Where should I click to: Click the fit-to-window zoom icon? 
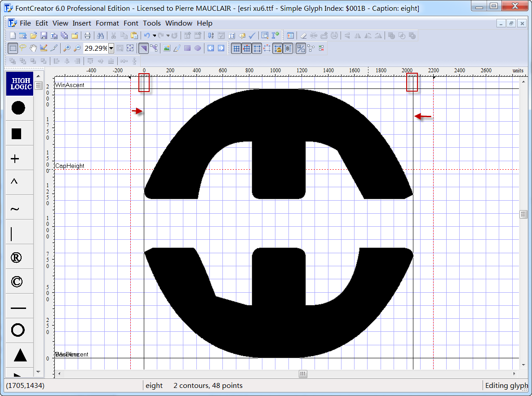point(130,48)
